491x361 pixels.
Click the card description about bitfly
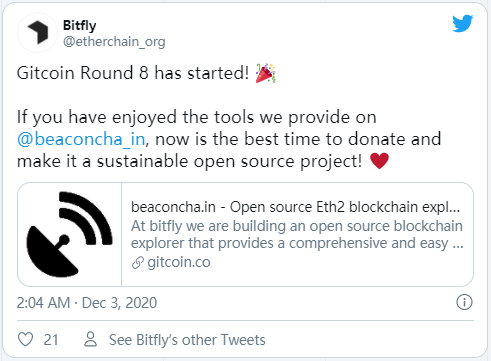[x=297, y=235]
